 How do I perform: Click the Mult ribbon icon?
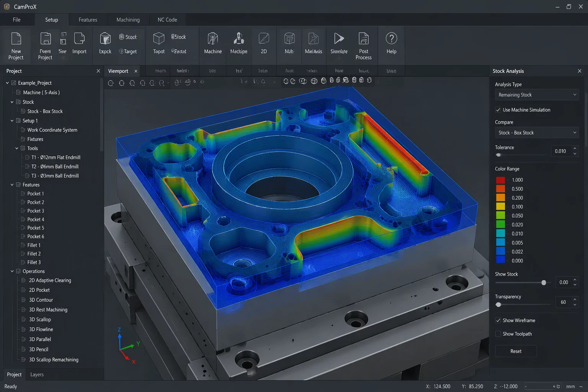289,39
